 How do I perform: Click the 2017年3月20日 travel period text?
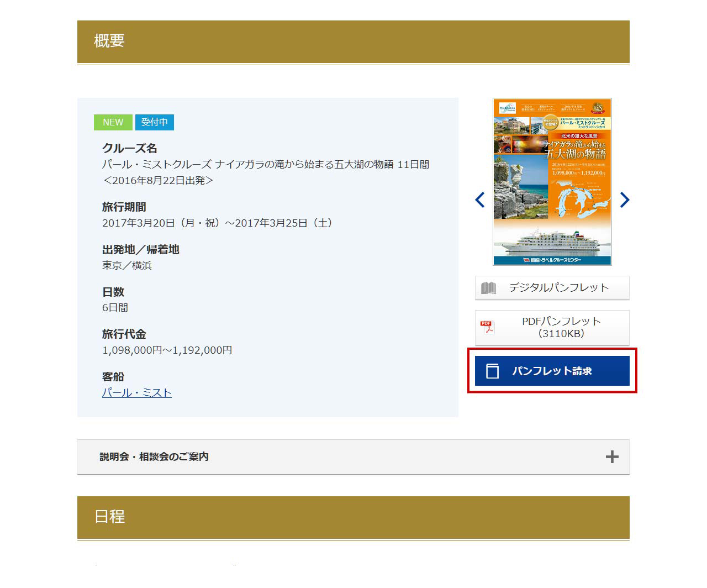point(219,223)
